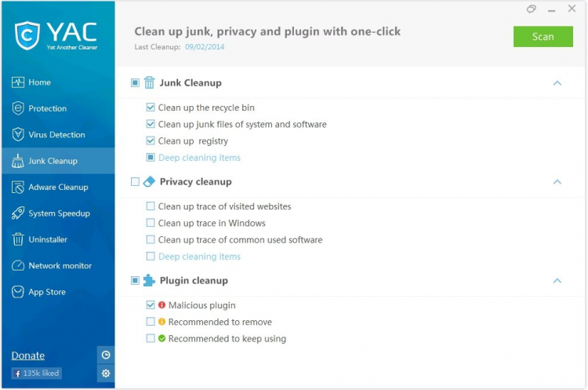
Task: Check the Recommended to remove option
Action: pos(151,322)
